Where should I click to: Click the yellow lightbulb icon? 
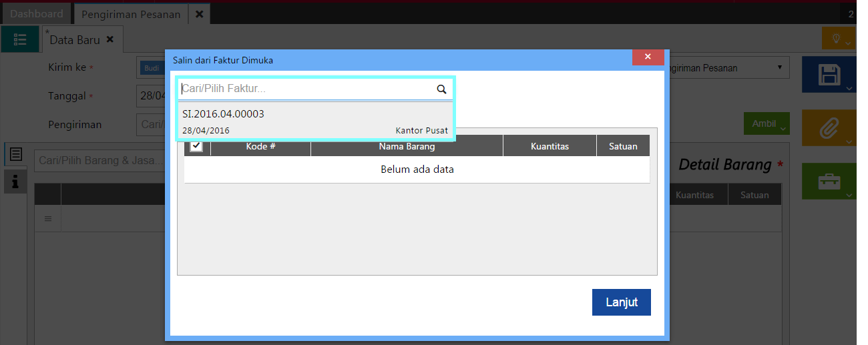837,39
